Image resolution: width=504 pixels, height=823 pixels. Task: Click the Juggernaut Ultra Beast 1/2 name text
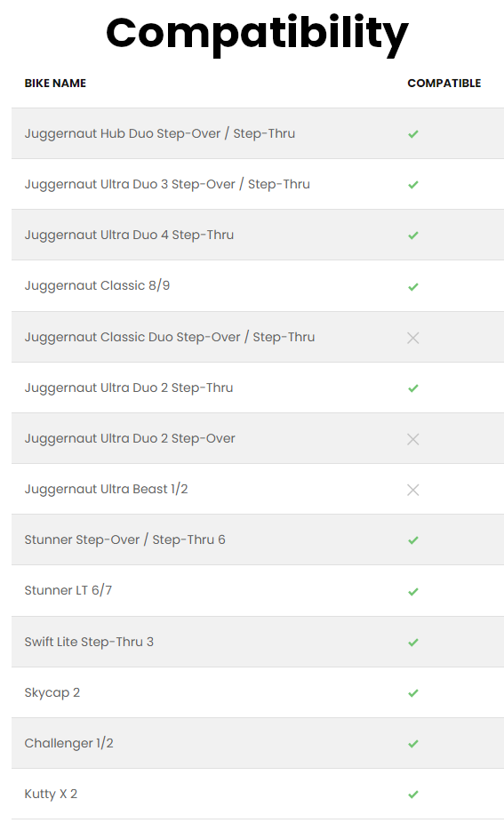coord(106,489)
